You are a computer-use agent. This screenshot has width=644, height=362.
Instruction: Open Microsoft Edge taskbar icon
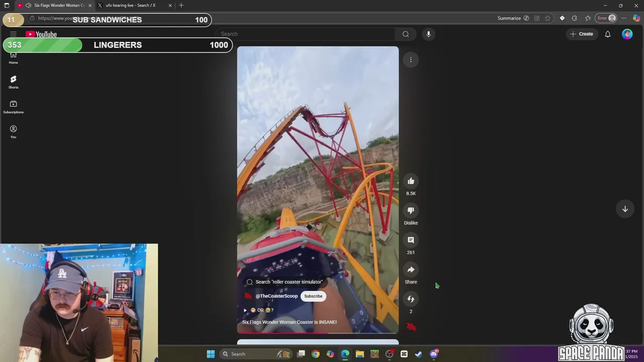345,354
